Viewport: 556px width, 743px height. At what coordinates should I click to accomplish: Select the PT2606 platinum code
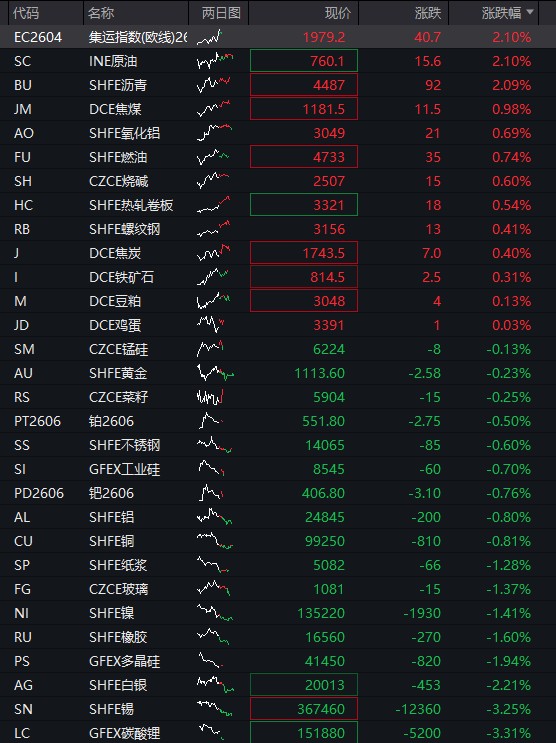37,421
